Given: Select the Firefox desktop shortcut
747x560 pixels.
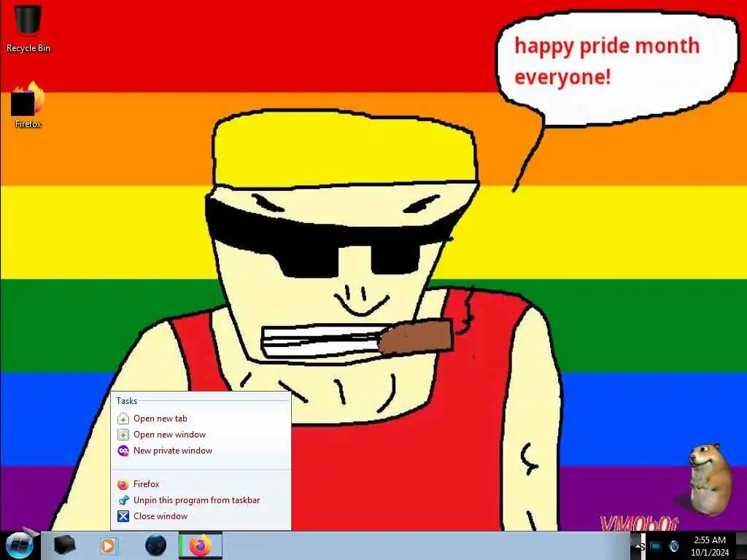Looking at the screenshot, I should tap(28, 105).
